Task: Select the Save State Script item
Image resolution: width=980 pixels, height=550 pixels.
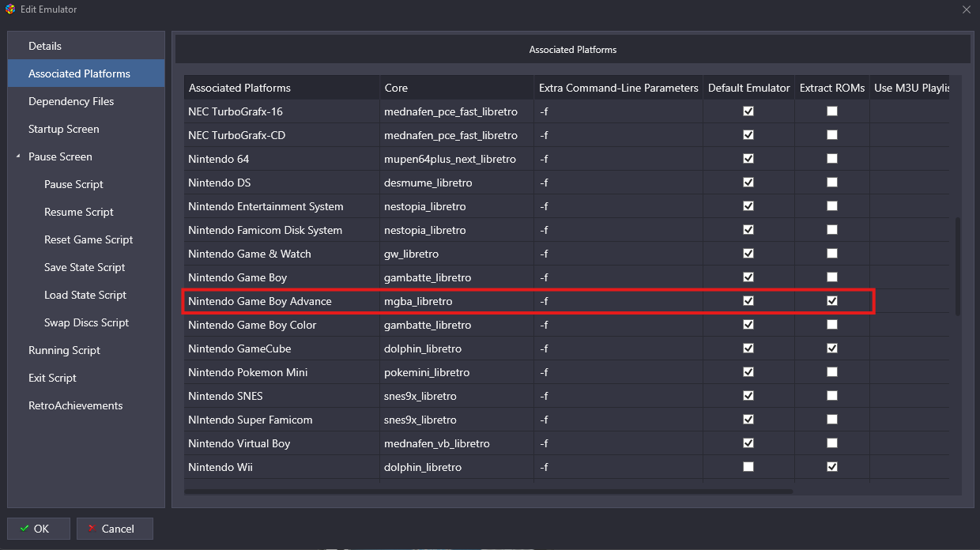Action: pos(86,267)
